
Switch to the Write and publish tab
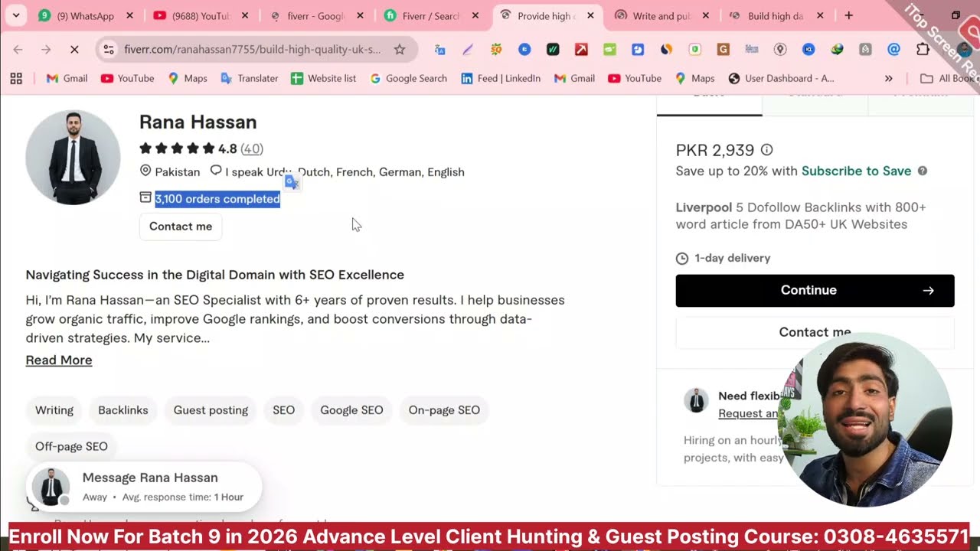pyautogui.click(x=660, y=16)
